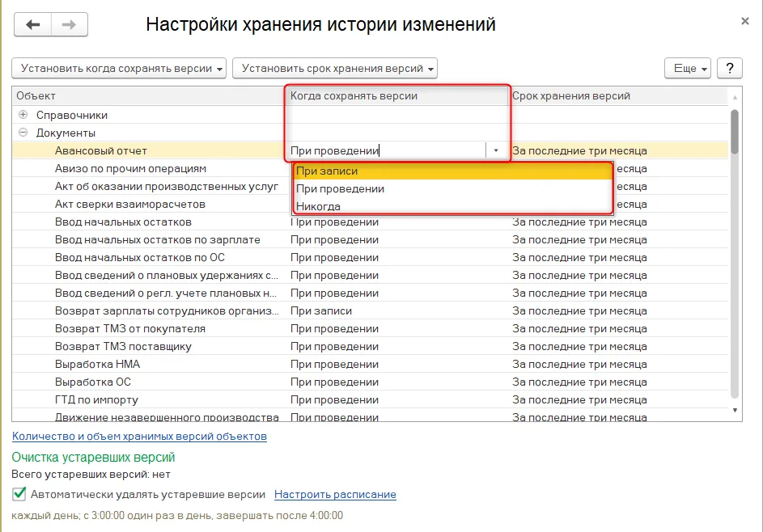Select 'Ввод начальных остатков по ОС' row
This screenshot has height=532, width=763.
[x=371, y=257]
